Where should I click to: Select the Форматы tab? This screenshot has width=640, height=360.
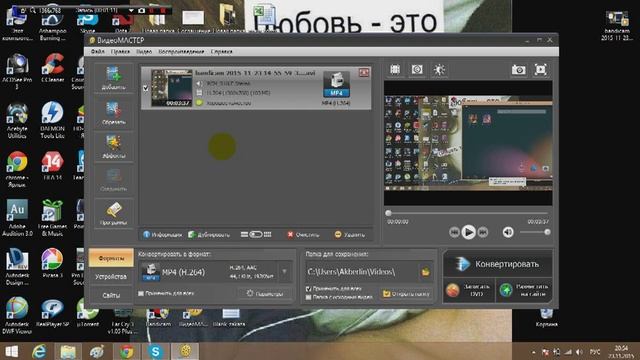[x=111, y=258]
